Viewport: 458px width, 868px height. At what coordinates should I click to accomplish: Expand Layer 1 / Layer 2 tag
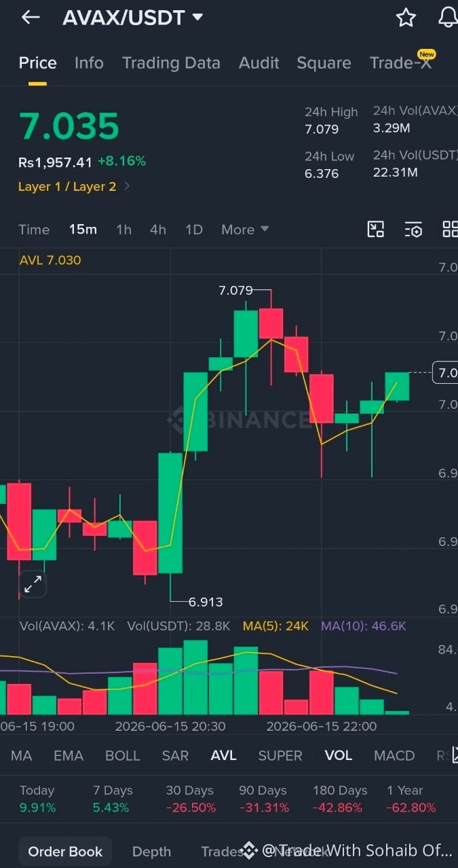click(75, 186)
